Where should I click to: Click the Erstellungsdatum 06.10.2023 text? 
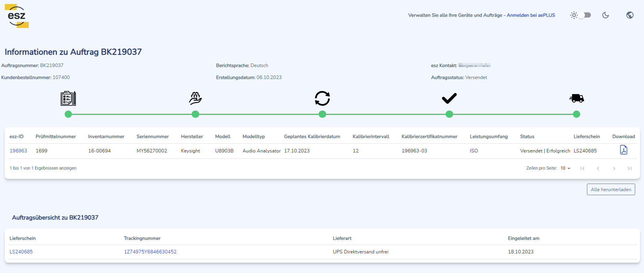click(x=249, y=77)
